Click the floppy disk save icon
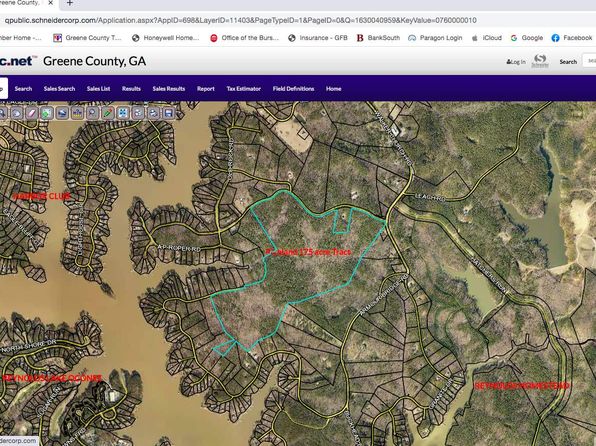This screenshot has height=446, width=596. (x=168, y=113)
